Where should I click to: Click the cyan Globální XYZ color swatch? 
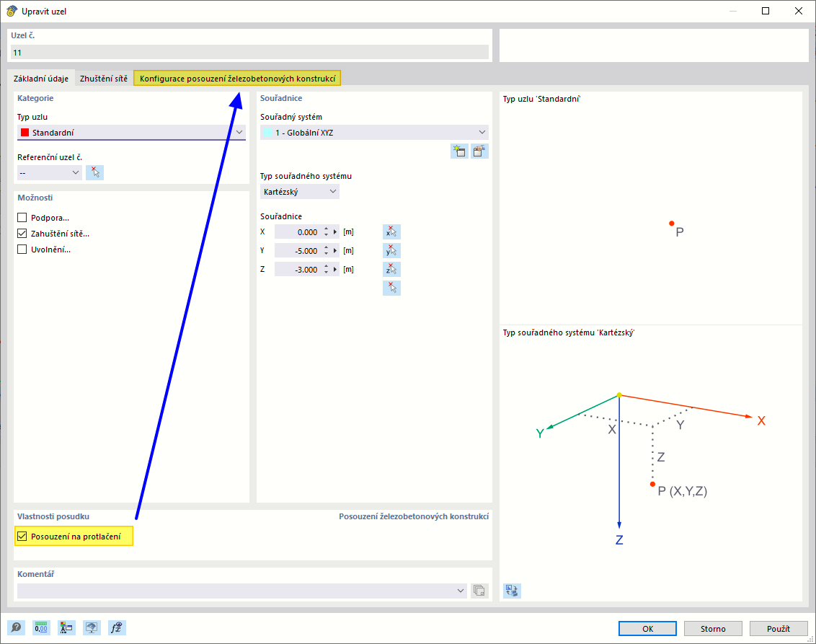coord(267,132)
